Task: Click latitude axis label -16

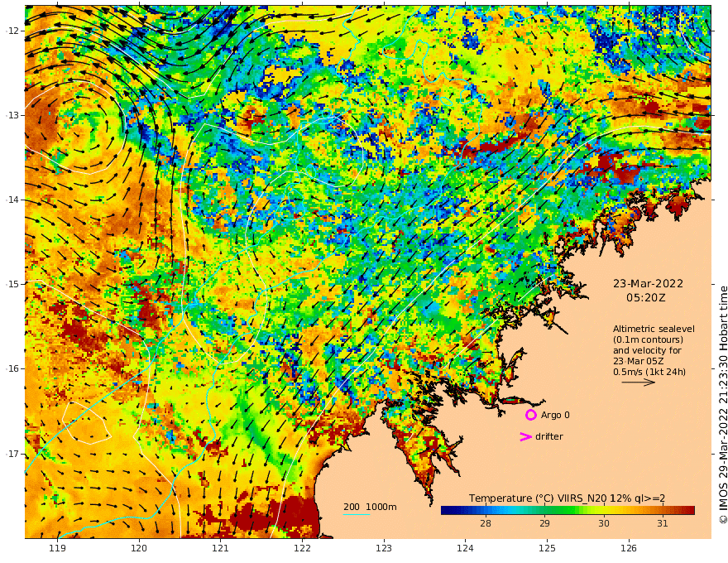Action: coord(12,368)
